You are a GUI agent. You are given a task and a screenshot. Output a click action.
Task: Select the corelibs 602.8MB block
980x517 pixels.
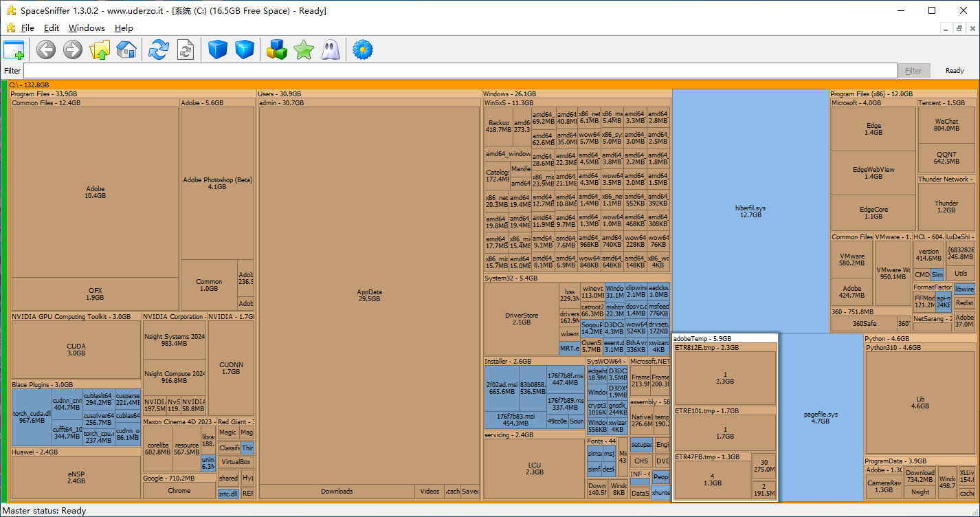coord(158,448)
